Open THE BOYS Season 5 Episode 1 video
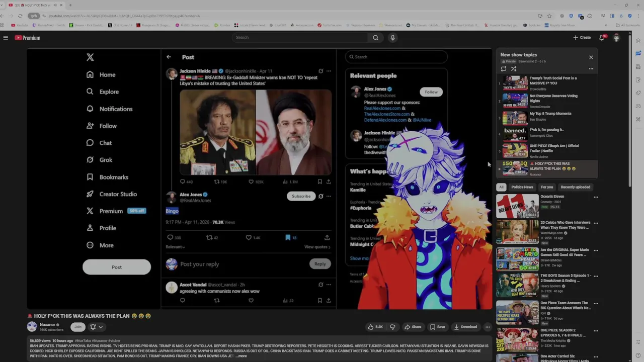The height and width of the screenshot is (362, 644). click(x=517, y=286)
